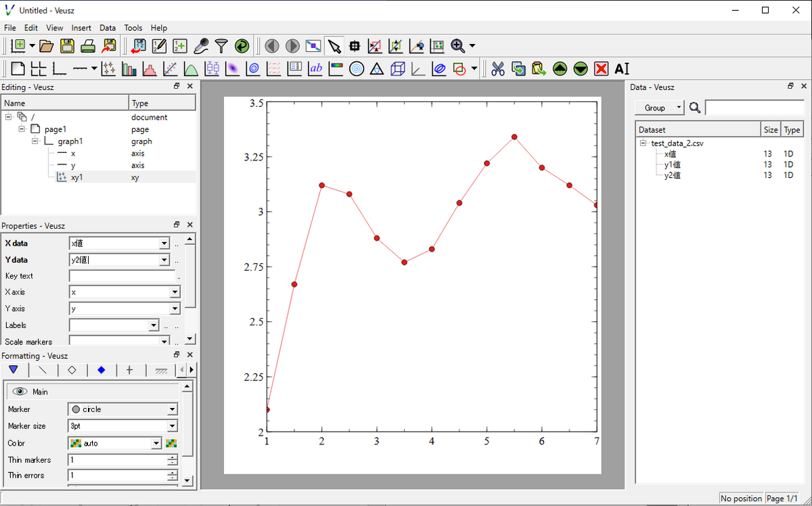This screenshot has height=506, width=812.
Task: Add a polar graph spiral icon
Action: [357, 68]
